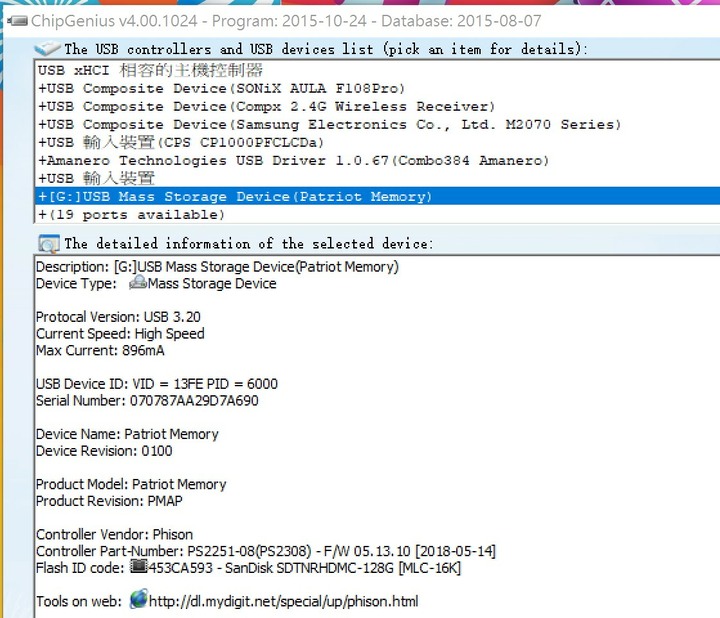Click the Device Name: Patriot Memory line

[x=127, y=434]
